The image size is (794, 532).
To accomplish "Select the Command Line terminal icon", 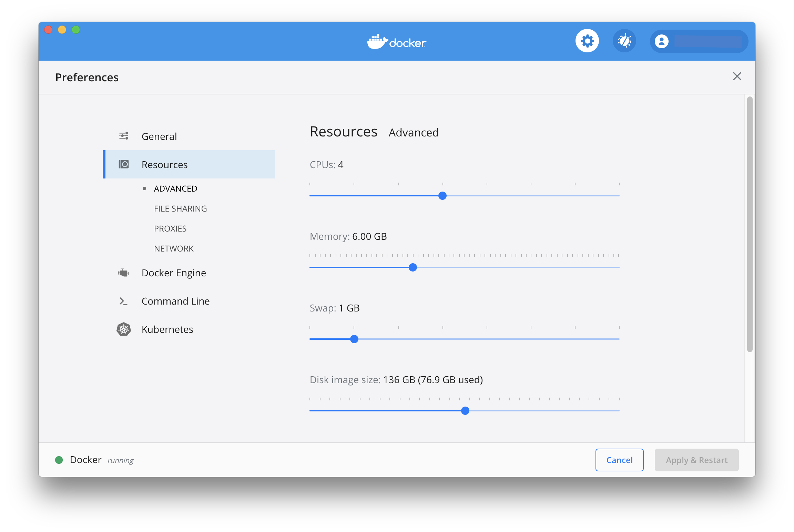I will click(123, 301).
